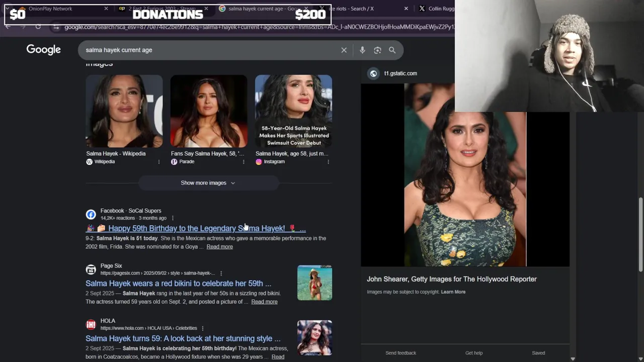Click the Google logo
Viewport: 644px width, 362px height.
[44, 49]
